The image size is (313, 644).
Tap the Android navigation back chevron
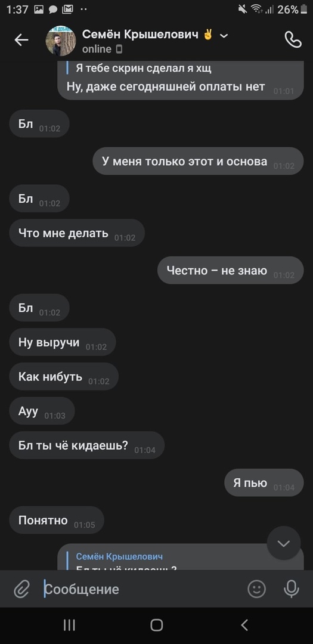coord(244,625)
